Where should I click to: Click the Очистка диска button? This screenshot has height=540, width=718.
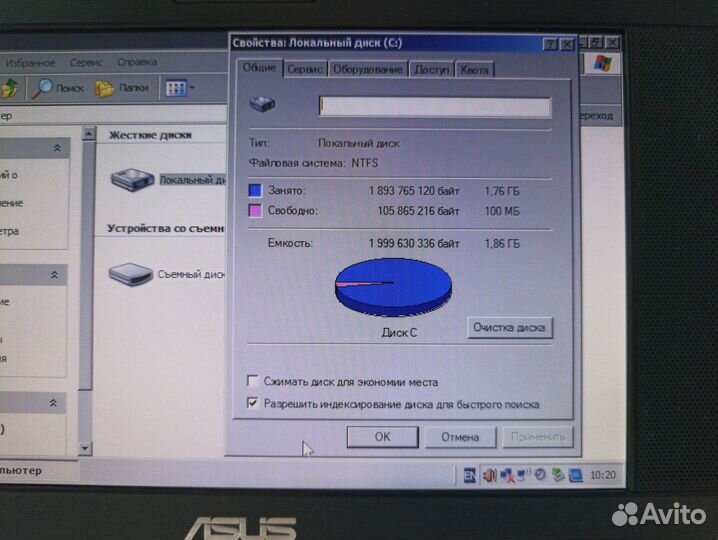[509, 327]
